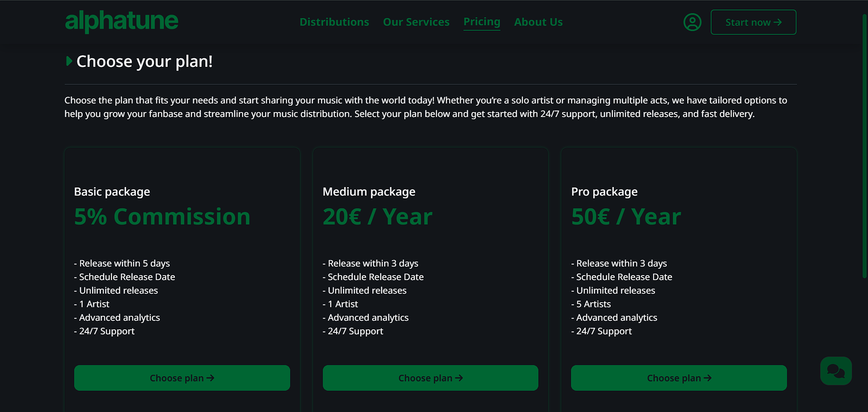Open the user account profile icon

692,22
